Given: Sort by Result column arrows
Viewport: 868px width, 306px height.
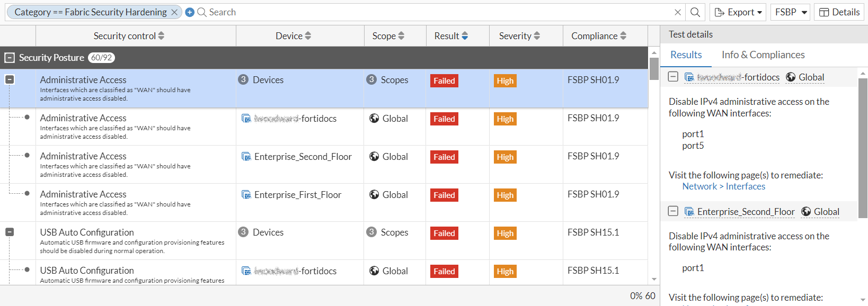Looking at the screenshot, I should pos(465,36).
